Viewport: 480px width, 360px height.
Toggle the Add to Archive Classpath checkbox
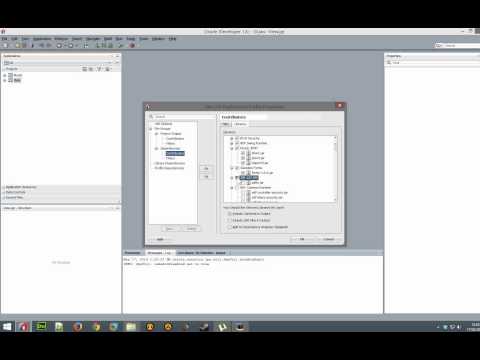(x=229, y=227)
